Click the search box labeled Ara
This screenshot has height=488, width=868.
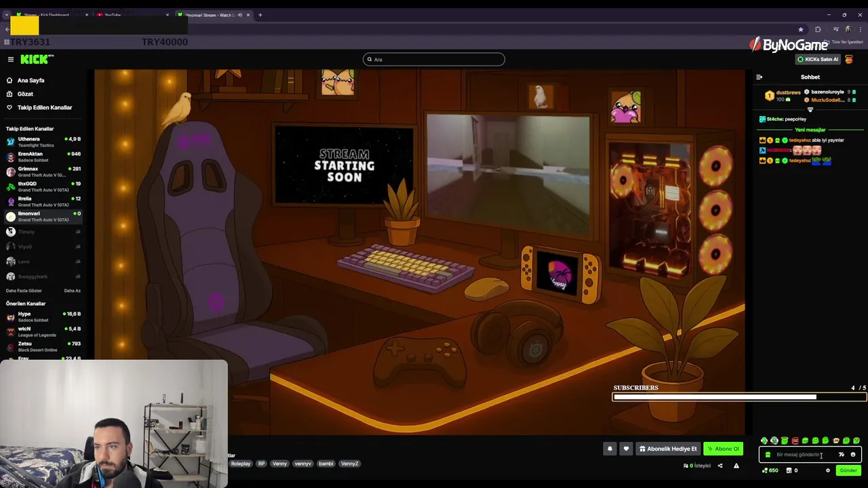[434, 60]
